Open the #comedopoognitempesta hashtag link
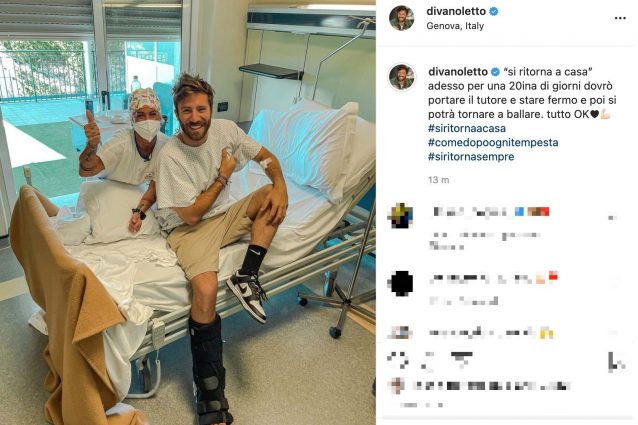This screenshot has height=425, width=638. click(493, 142)
